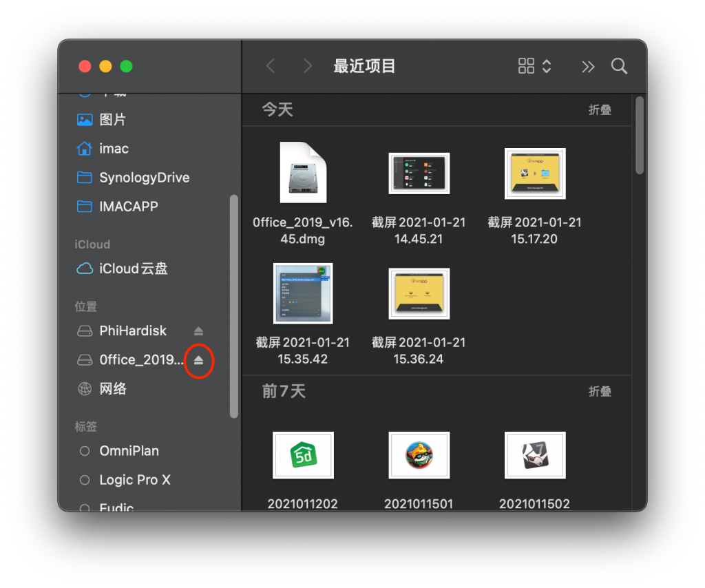Click the file list vertical scrollbar
The image size is (705, 588).
640,136
